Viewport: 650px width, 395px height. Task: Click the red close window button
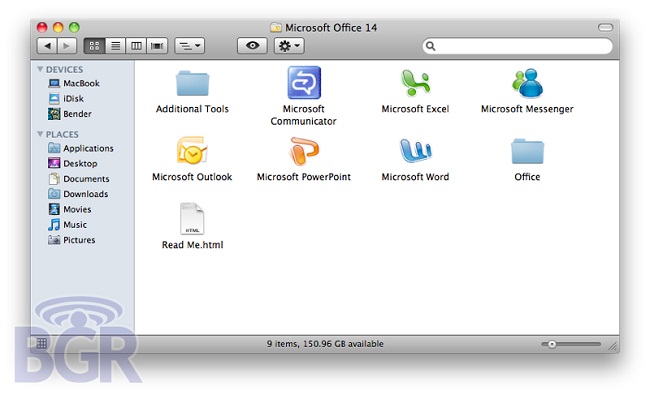[42, 27]
